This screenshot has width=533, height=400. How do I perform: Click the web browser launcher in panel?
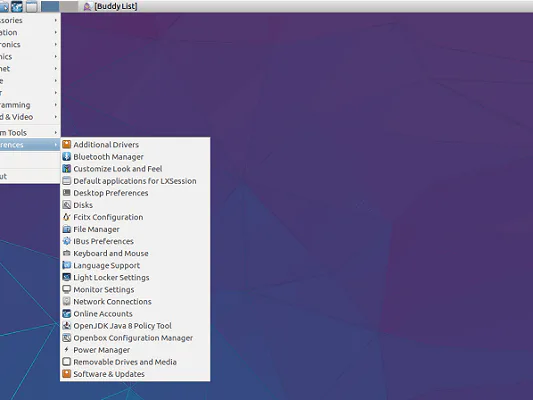17,6
